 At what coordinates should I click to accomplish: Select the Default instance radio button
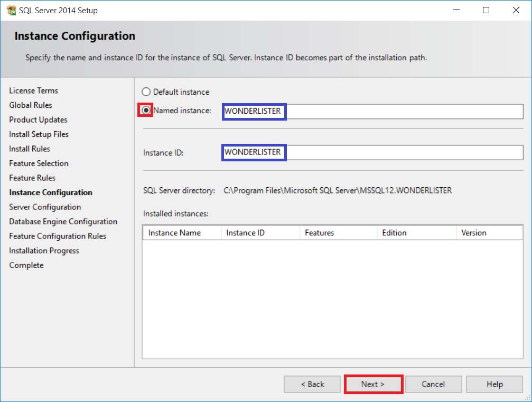point(146,92)
